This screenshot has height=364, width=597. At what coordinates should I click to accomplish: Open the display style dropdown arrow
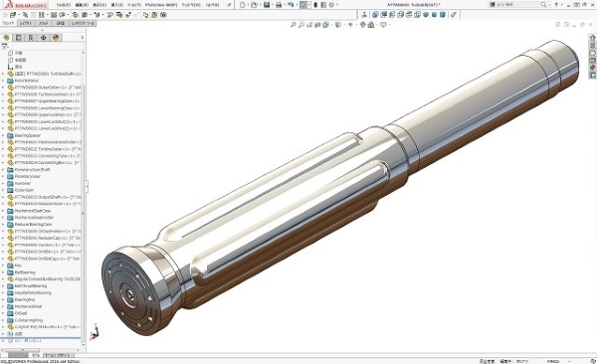pyautogui.click(x=343, y=25)
